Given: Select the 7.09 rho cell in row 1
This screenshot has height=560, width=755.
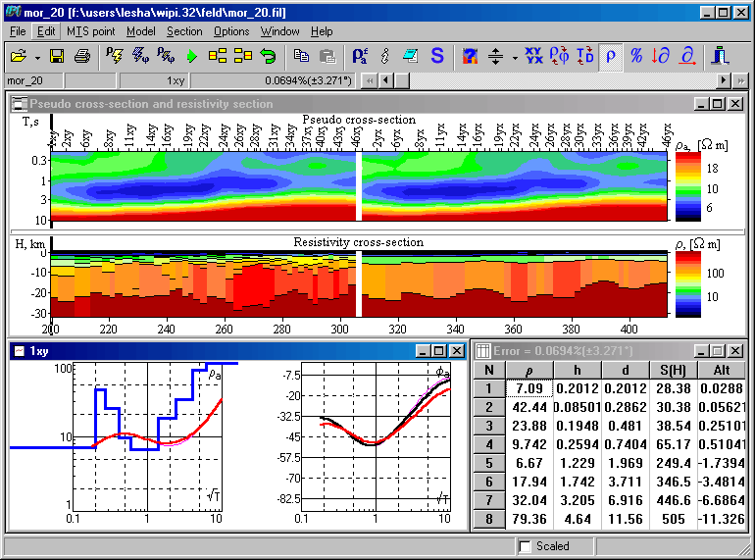Looking at the screenshot, I should 528,389.
